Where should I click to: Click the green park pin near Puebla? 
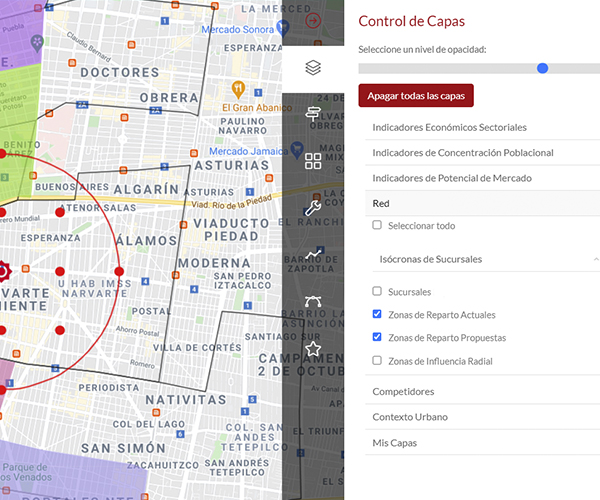tap(37, 43)
